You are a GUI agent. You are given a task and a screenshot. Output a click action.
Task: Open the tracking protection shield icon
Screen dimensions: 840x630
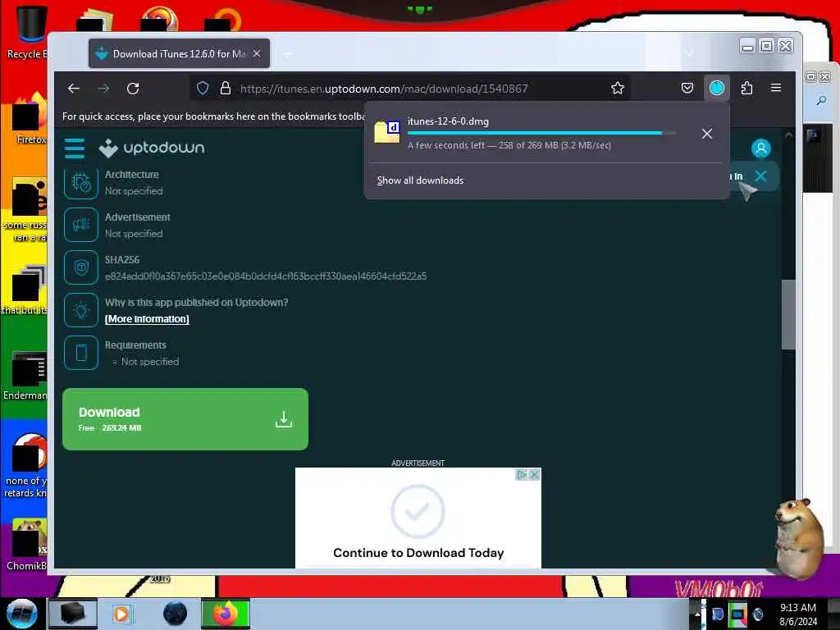pyautogui.click(x=203, y=88)
